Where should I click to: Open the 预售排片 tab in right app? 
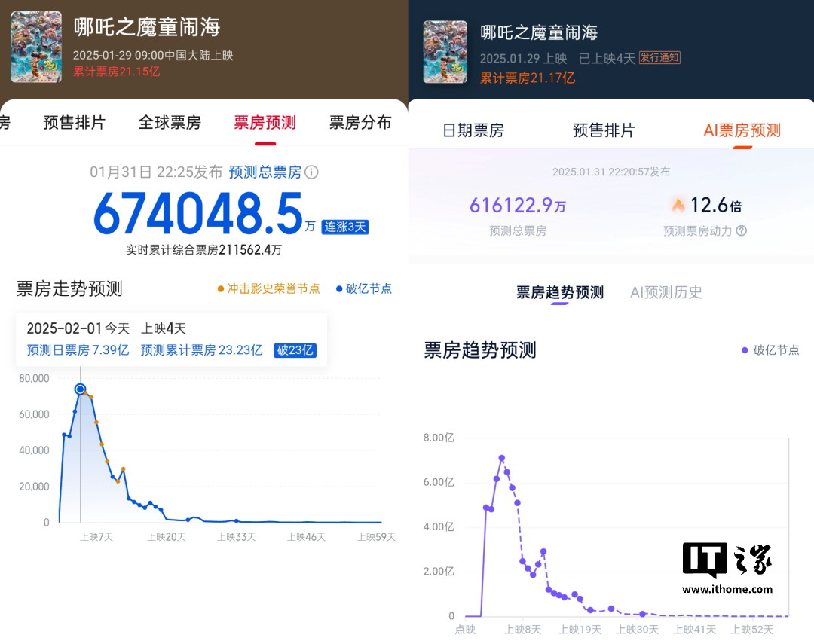[604, 130]
